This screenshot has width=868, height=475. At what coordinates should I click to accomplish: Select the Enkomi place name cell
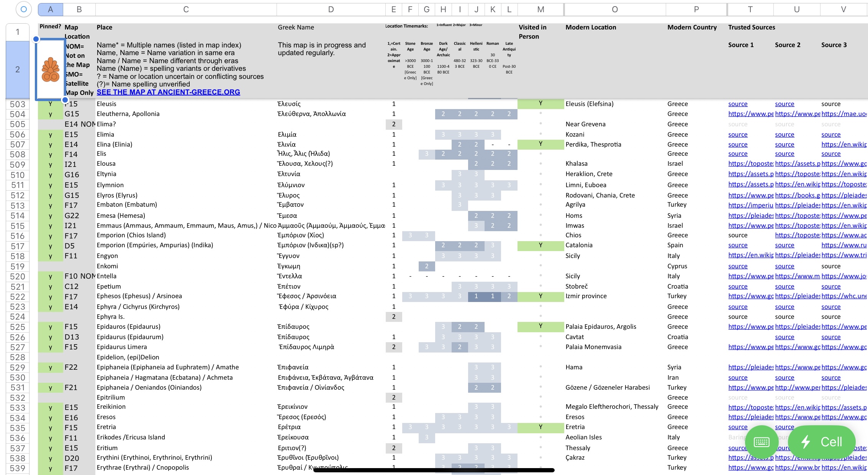click(x=108, y=266)
